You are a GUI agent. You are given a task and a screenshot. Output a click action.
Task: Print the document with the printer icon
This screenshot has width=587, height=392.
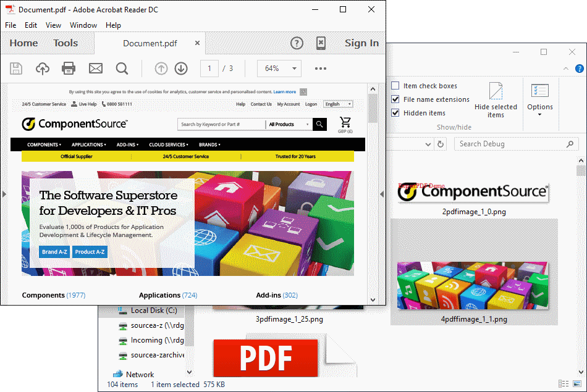tap(69, 69)
